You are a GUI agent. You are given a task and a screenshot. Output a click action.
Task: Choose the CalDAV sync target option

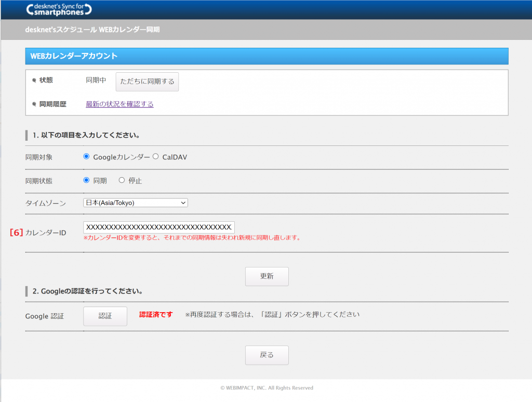[156, 156]
